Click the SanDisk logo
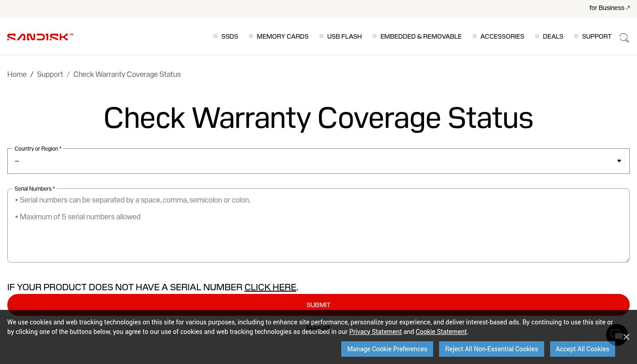 40,37
